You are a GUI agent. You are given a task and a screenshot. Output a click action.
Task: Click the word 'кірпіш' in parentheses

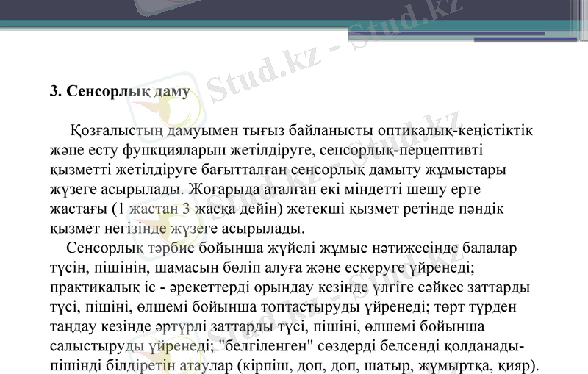coord(266,365)
